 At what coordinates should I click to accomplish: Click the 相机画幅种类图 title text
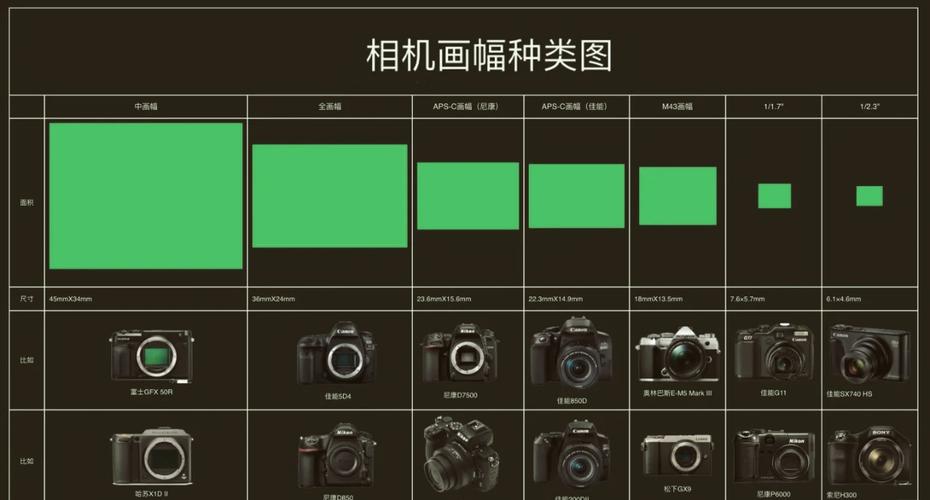[489, 55]
